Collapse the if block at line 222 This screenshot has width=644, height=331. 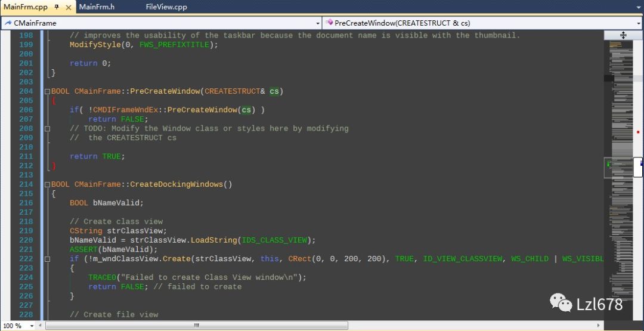(x=47, y=259)
